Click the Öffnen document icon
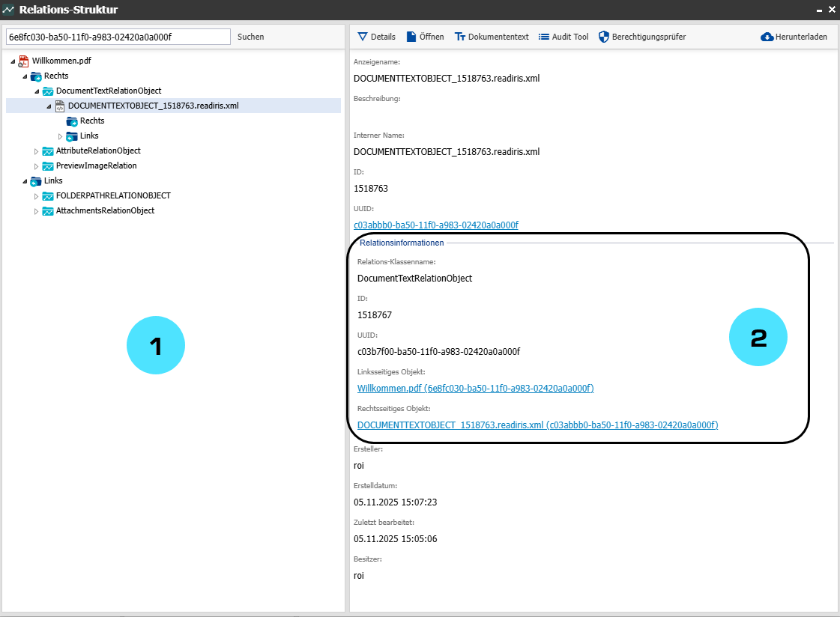Image resolution: width=840 pixels, height=617 pixels. tap(411, 37)
